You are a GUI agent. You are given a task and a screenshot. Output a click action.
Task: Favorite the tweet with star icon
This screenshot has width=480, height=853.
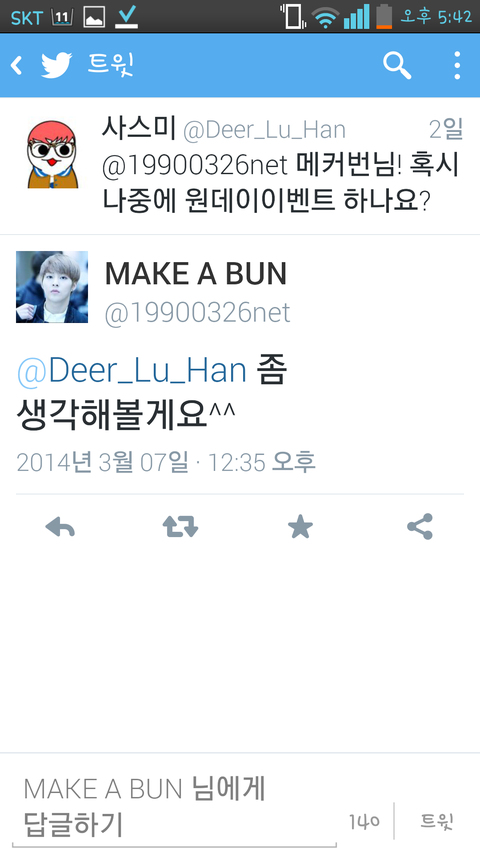pos(300,527)
